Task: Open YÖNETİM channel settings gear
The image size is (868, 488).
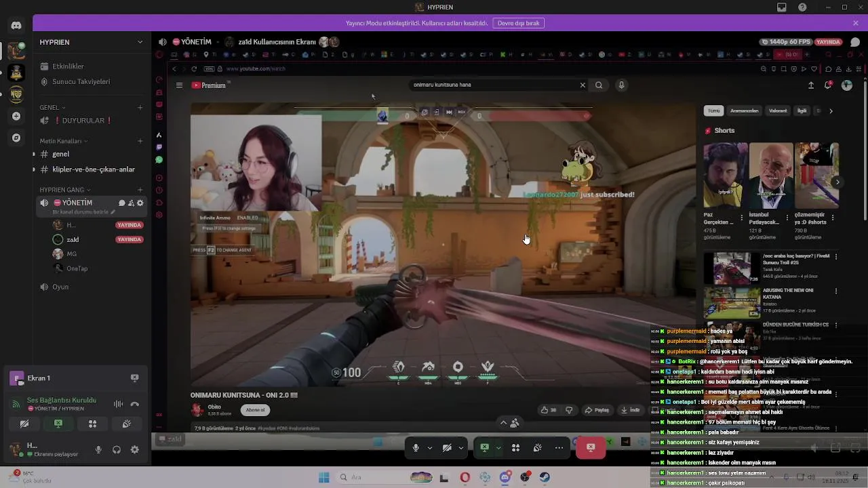Action: (140, 203)
